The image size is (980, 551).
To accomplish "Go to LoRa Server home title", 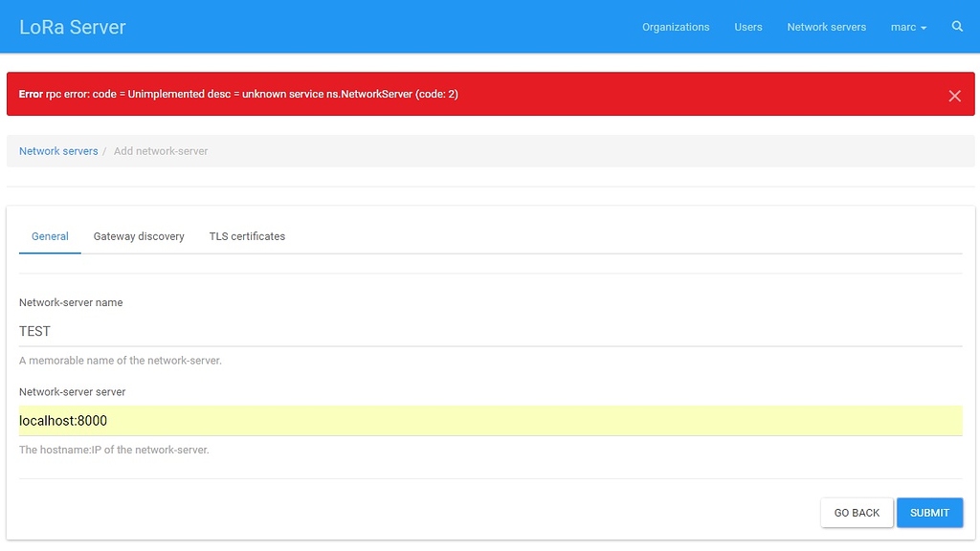I will coord(73,27).
